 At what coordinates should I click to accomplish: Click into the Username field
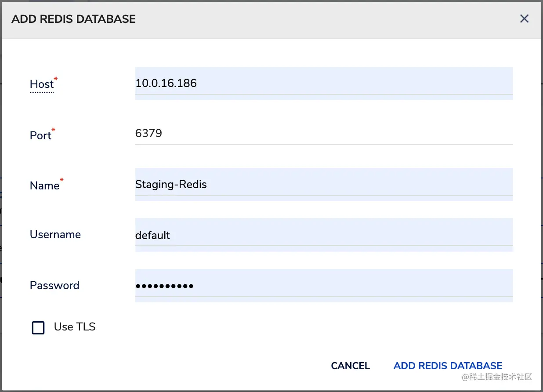point(323,235)
